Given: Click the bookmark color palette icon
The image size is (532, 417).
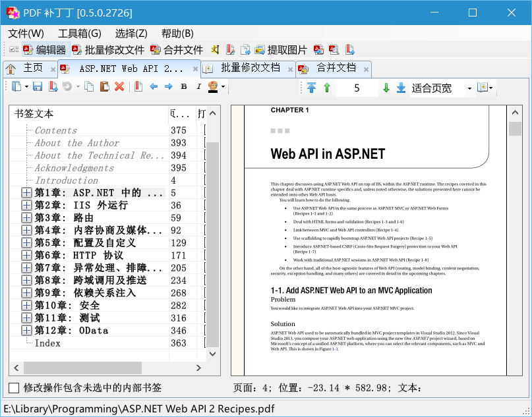Looking at the screenshot, I should [x=213, y=87].
